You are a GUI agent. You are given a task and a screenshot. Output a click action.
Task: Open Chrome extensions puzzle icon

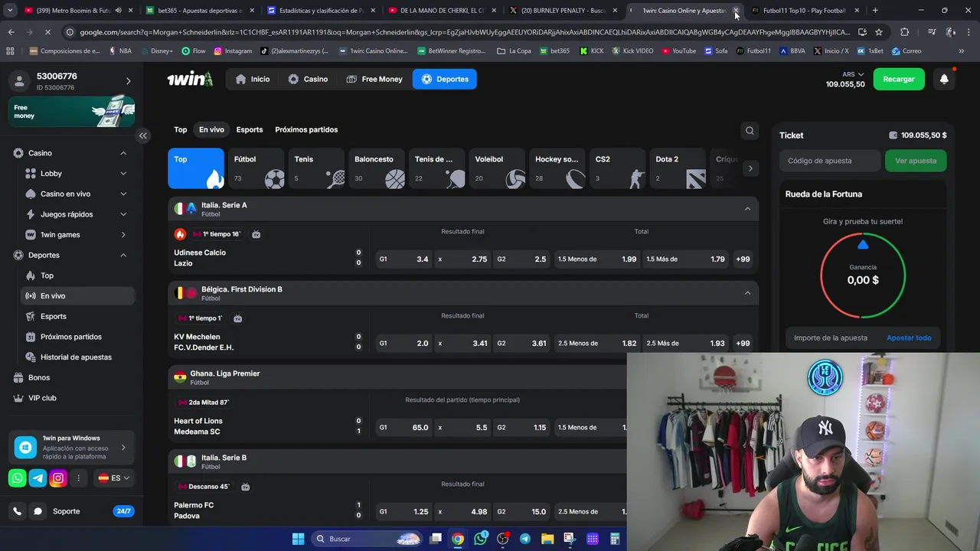click(905, 32)
